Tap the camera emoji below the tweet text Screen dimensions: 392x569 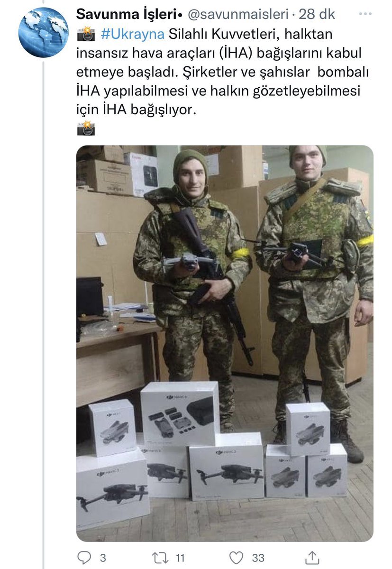(86, 128)
